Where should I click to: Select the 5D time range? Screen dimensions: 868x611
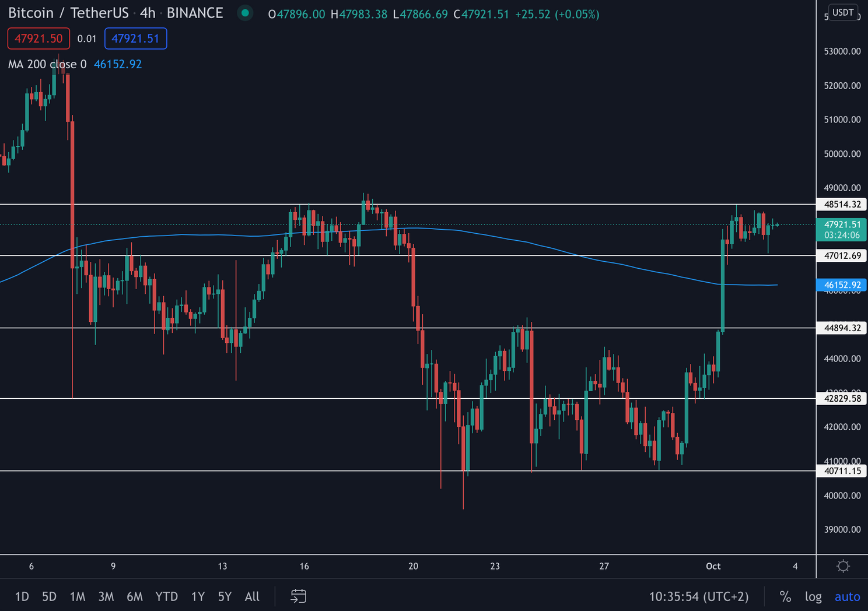pyautogui.click(x=49, y=596)
